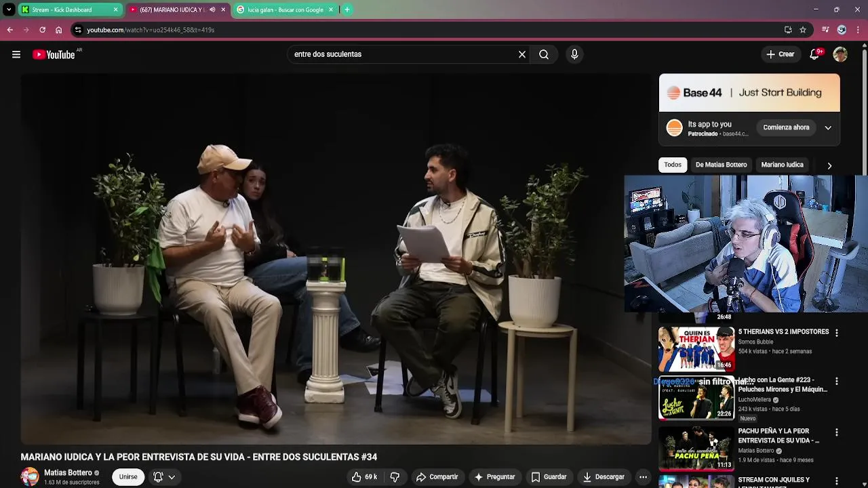Screen dimensions: 868x488
Task: Start voice search with the microphone
Action: pos(574,54)
